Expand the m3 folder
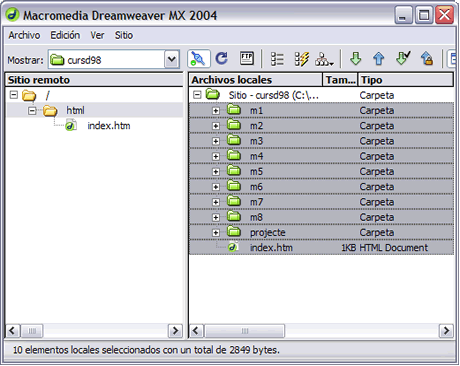 pos(216,141)
